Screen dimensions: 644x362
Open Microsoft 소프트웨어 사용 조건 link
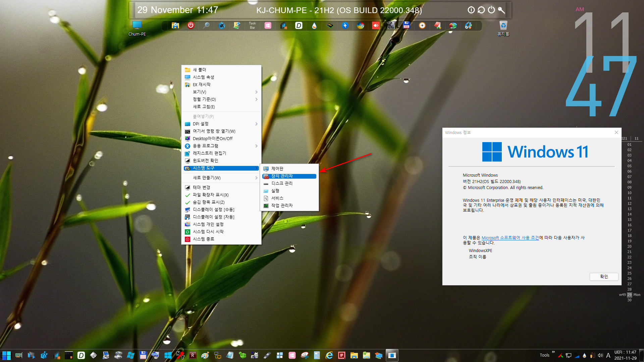tap(510, 238)
